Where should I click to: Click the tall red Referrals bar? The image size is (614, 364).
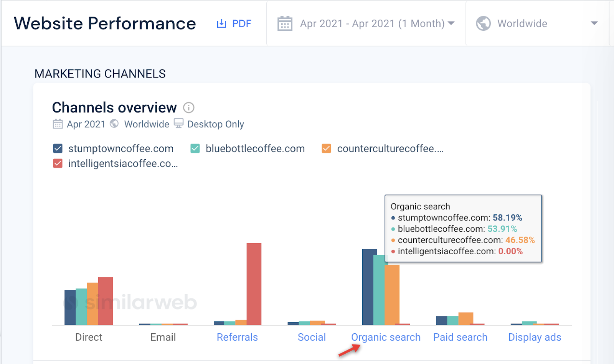tap(254, 284)
